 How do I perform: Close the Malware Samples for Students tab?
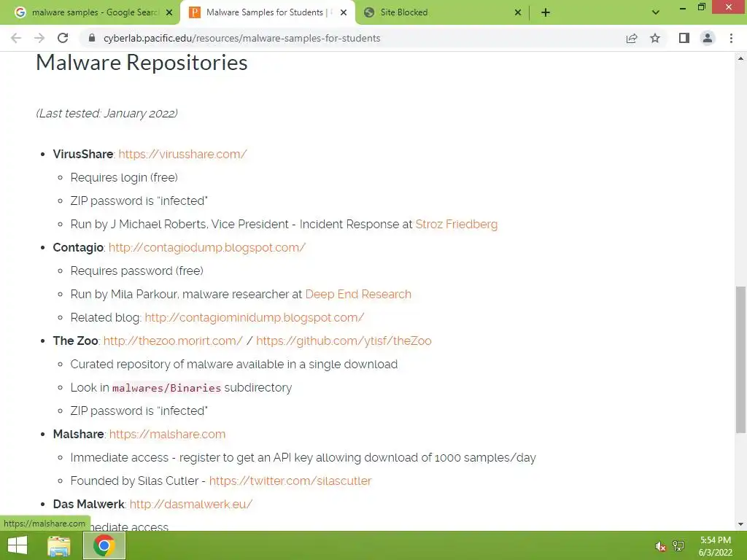344,12
